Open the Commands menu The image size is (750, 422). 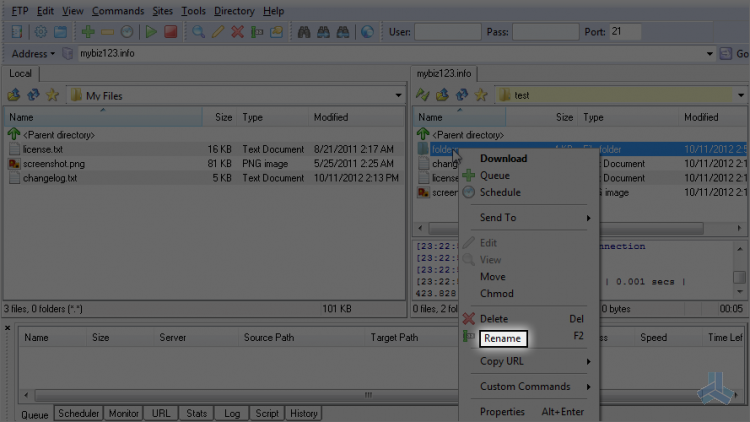click(118, 11)
